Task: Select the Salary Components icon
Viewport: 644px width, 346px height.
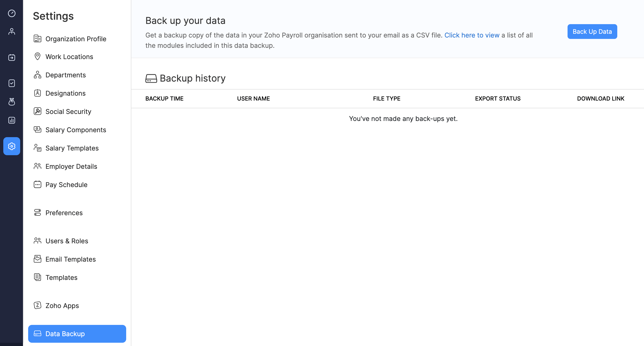Action: [x=38, y=130]
